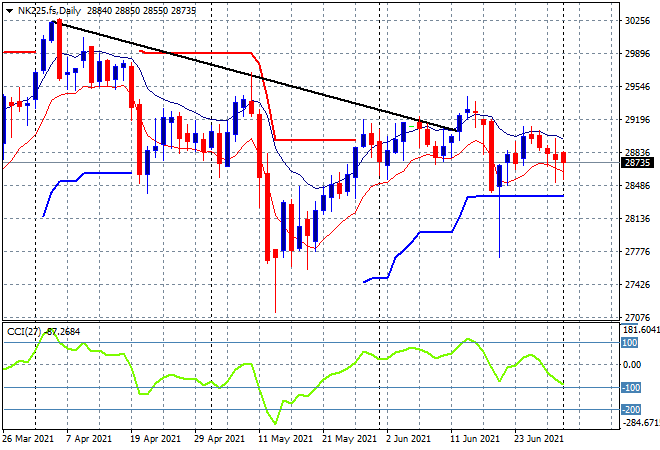This screenshot has height=450, width=660.
Task: Click the CCI level -100 marker
Action: pos(631,387)
